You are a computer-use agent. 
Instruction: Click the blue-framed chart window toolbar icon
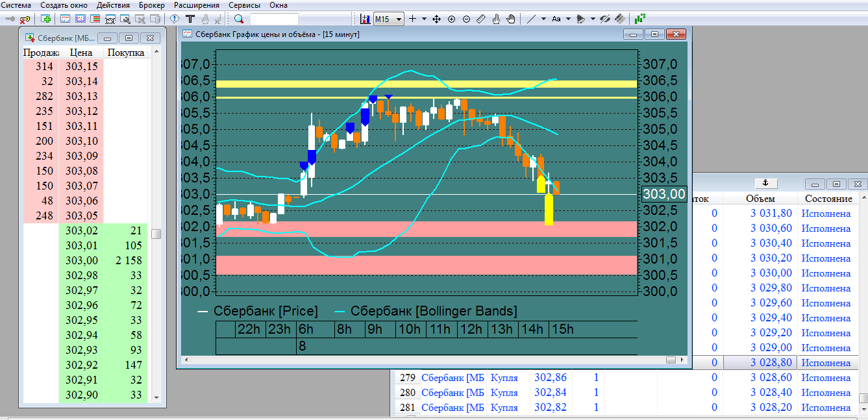click(x=81, y=19)
